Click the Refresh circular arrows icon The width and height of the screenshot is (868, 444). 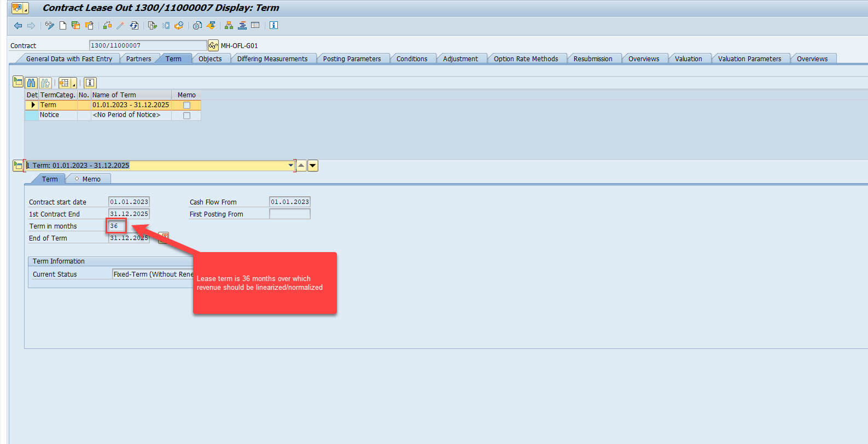pyautogui.click(x=134, y=26)
